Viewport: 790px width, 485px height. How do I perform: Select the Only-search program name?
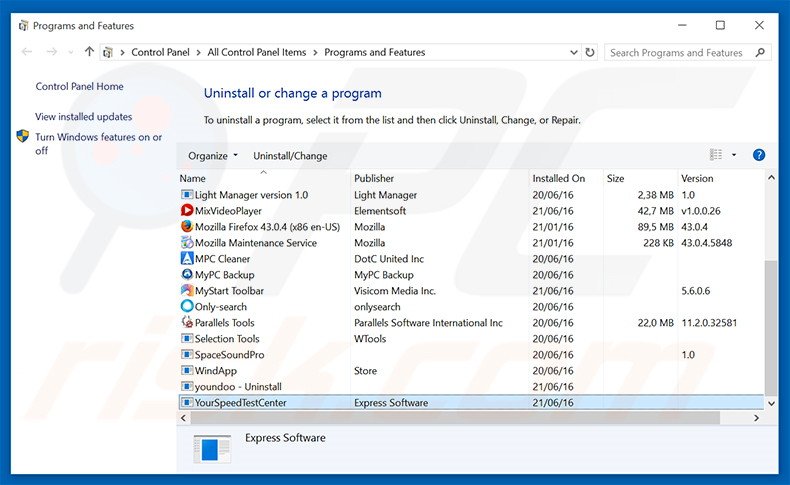[x=221, y=307]
